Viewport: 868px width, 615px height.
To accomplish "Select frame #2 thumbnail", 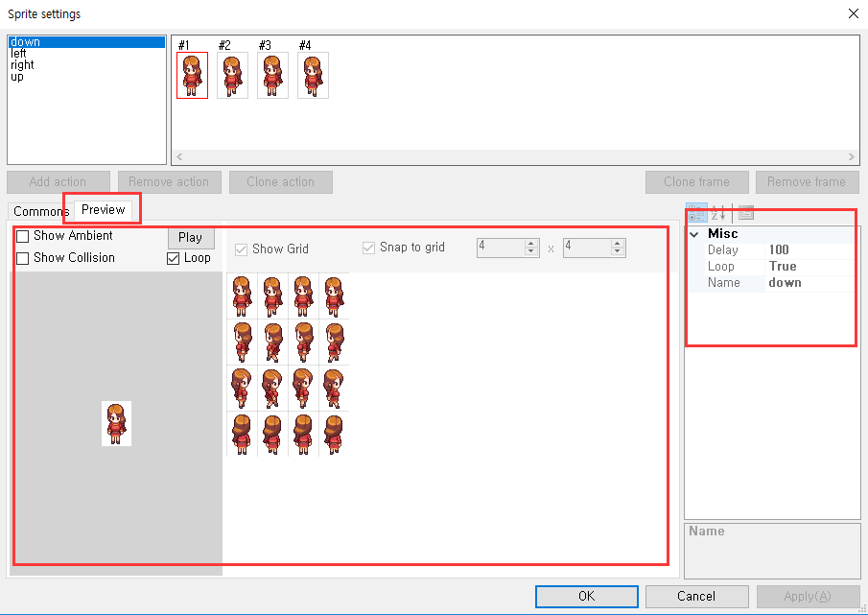I will pos(232,76).
